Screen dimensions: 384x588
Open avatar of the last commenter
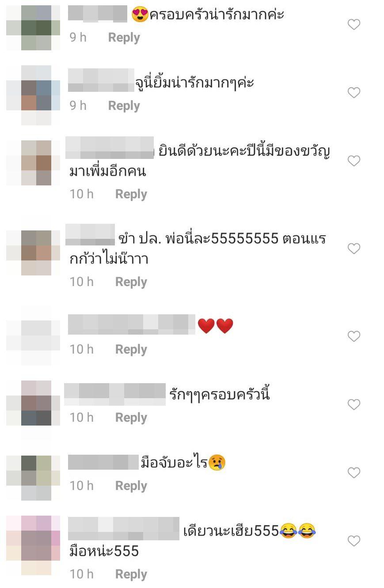click(34, 545)
